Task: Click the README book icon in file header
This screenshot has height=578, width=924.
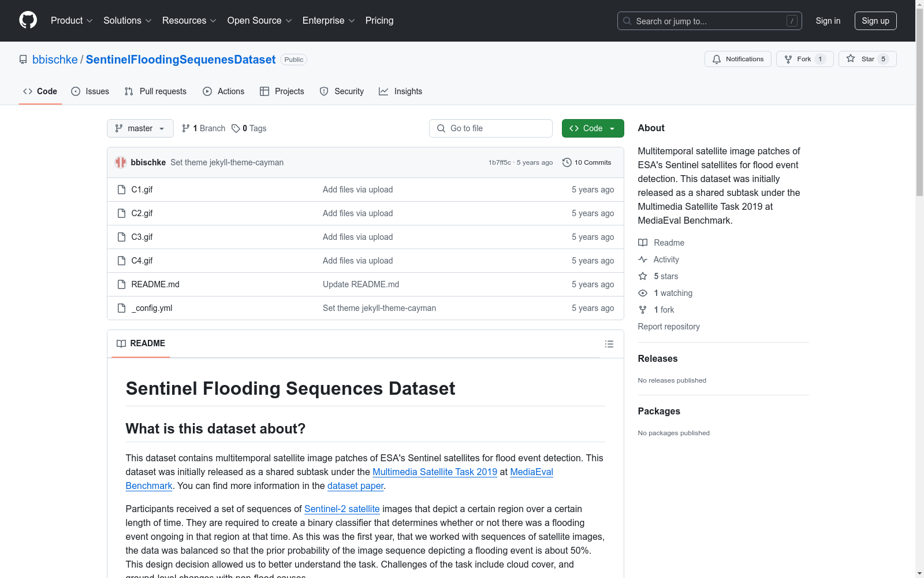Action: point(121,343)
